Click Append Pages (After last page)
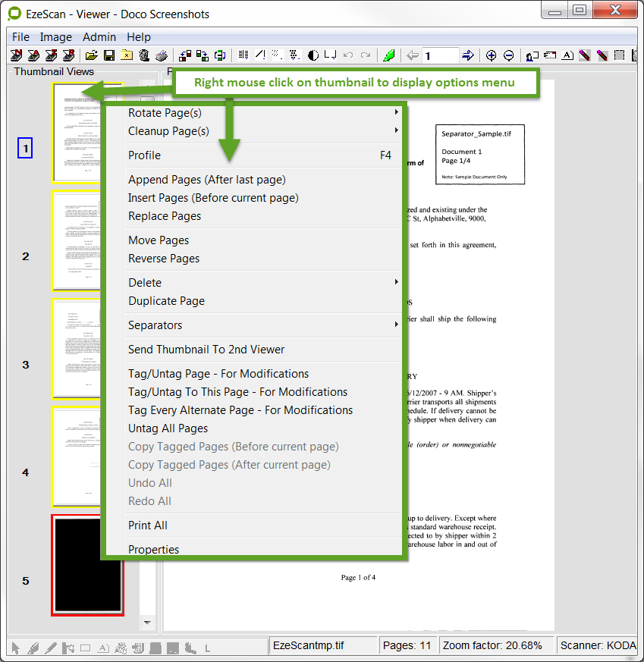The width and height of the screenshot is (644, 662). coord(206,180)
